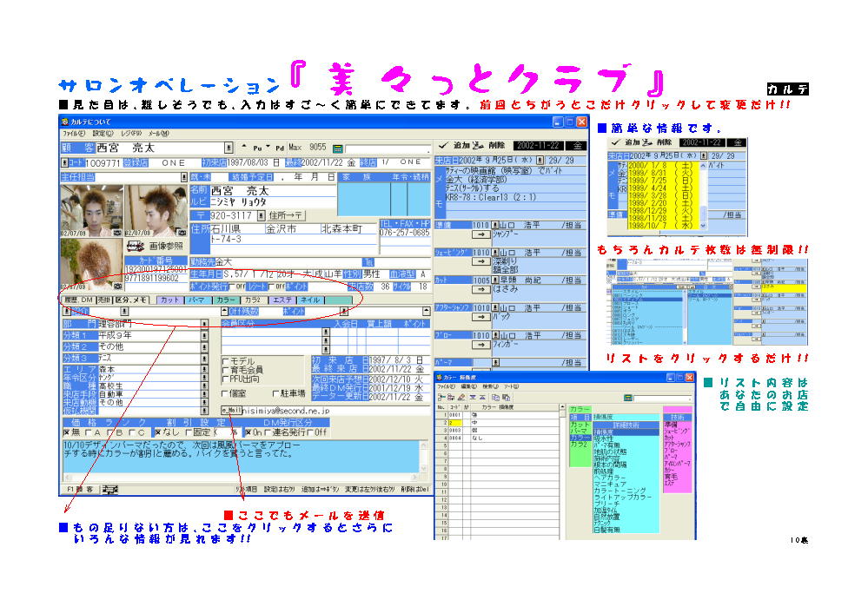This screenshot has width=868, height=613.
Task: Click the paste toolbar icon in カラー window
Action: point(506,397)
